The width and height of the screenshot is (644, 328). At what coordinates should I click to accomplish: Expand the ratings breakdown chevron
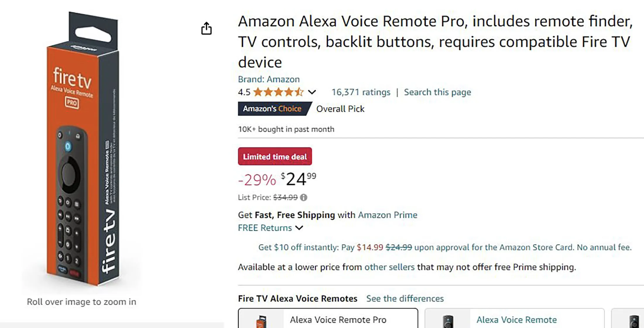(312, 92)
